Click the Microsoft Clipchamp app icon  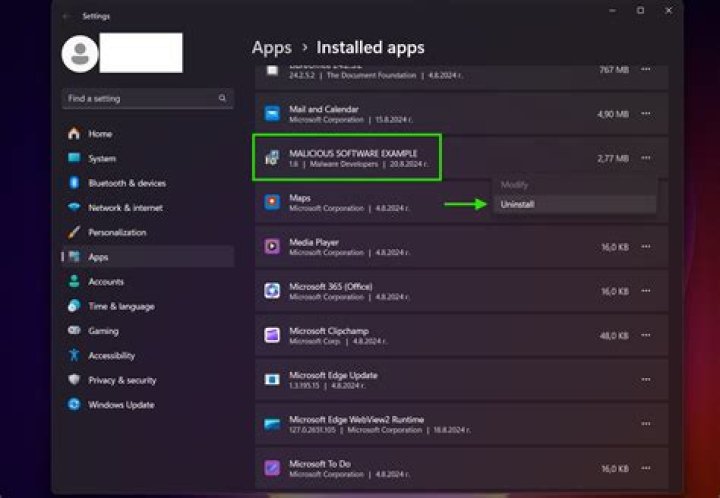click(x=272, y=335)
